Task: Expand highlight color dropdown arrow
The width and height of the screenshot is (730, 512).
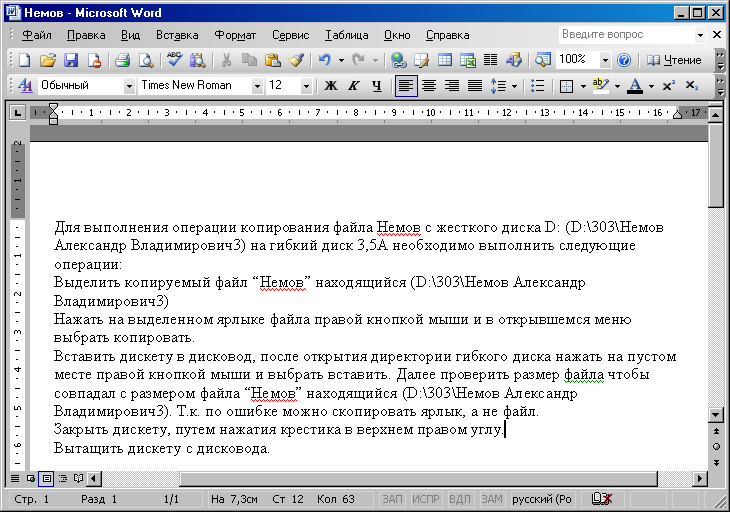Action: tap(617, 86)
